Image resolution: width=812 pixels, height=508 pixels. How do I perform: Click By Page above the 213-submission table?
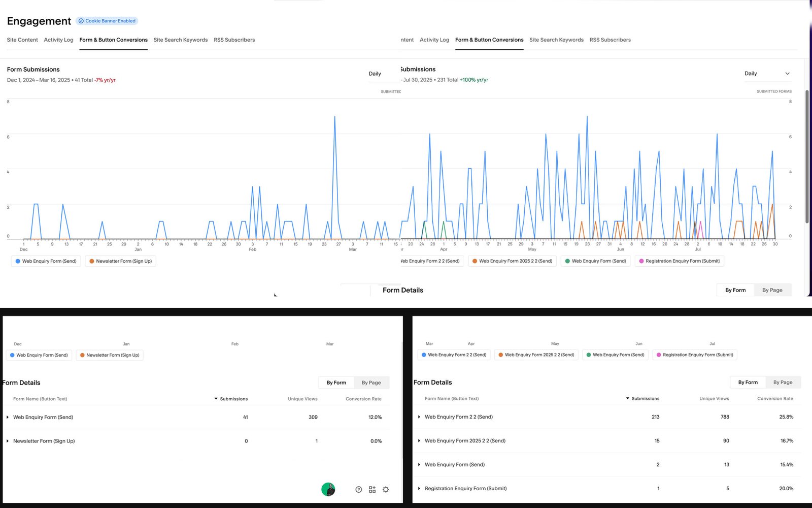click(783, 382)
